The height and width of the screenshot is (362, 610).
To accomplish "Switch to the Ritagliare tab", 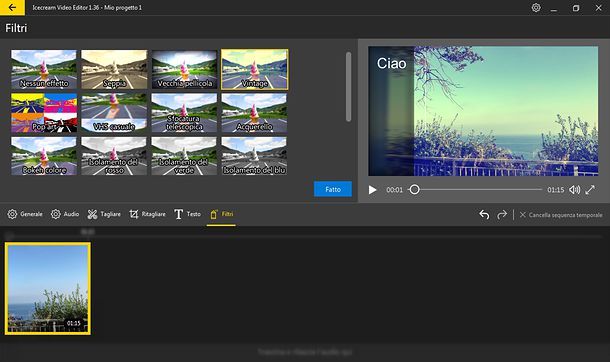I will pos(147,214).
